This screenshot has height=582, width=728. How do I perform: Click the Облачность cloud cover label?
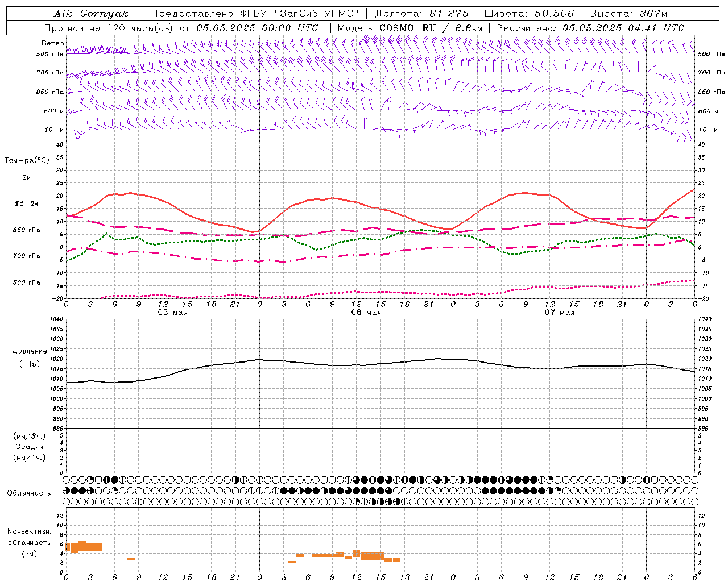(29, 493)
